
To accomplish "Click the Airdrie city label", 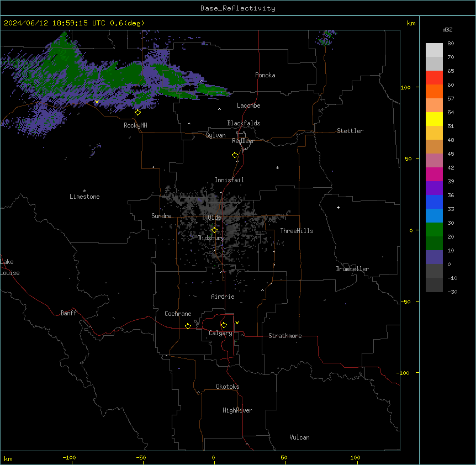I will point(223,297).
